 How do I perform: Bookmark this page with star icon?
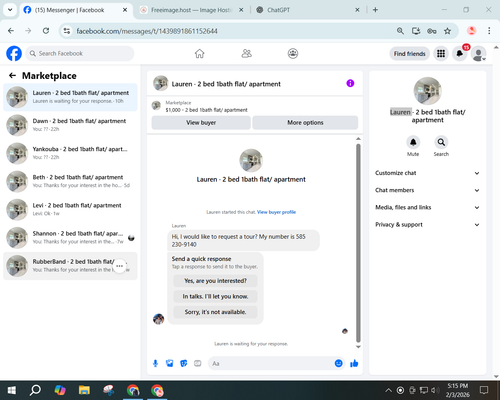click(447, 31)
